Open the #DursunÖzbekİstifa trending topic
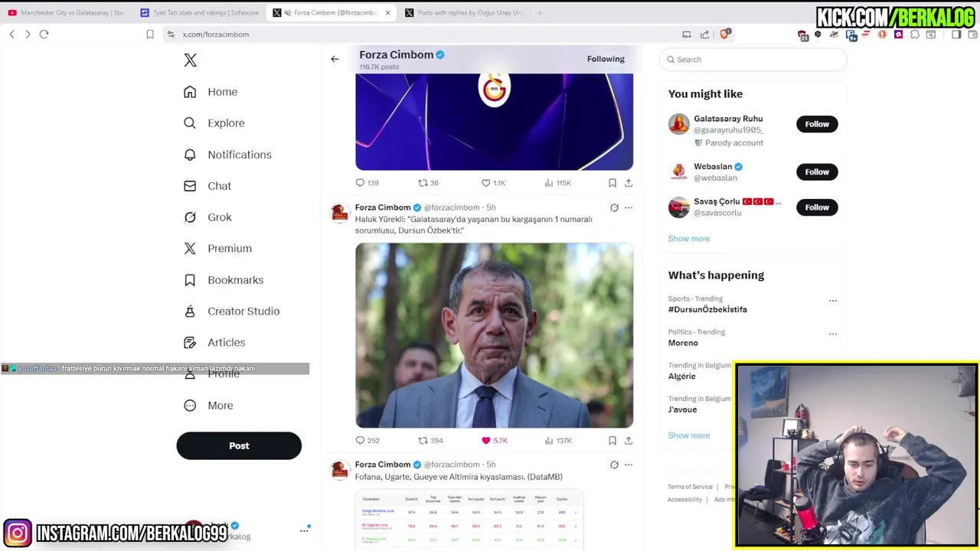This screenshot has width=980, height=551. coord(707,309)
